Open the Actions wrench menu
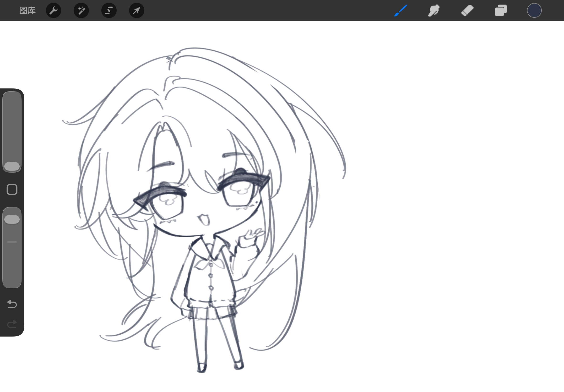 coord(54,11)
